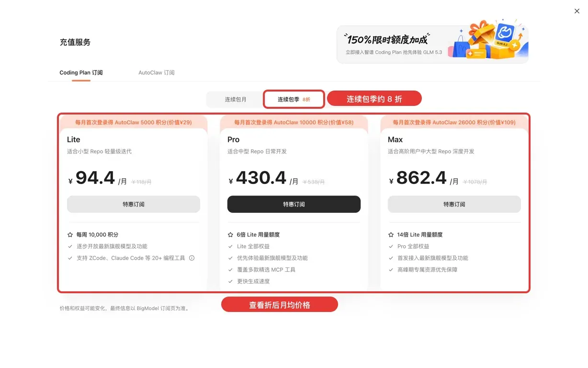588x368 pixels.
Task: Select the 连续包季 billing option
Action: [x=294, y=100]
